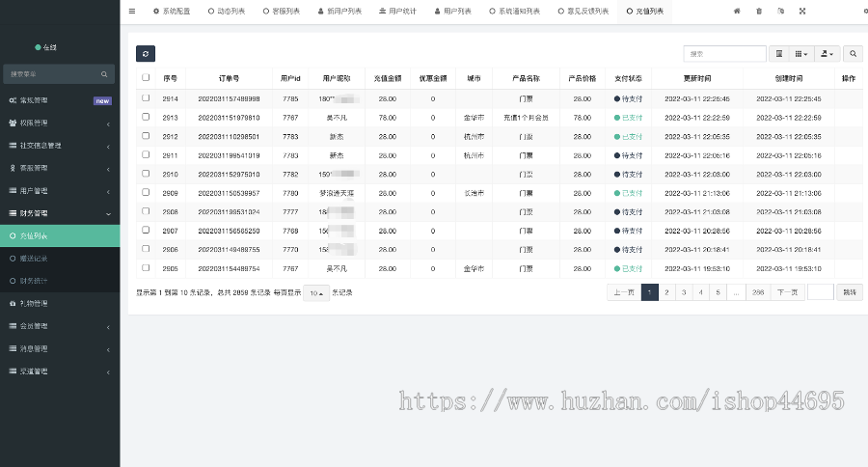The width and height of the screenshot is (868, 467).
Task: Click the 客服管理 sidebar person icon
Action: pyautogui.click(x=13, y=168)
